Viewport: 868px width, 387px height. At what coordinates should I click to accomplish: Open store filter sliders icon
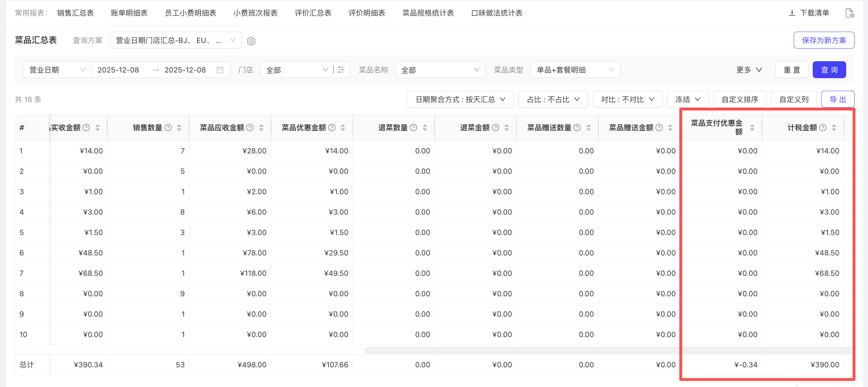(x=341, y=70)
